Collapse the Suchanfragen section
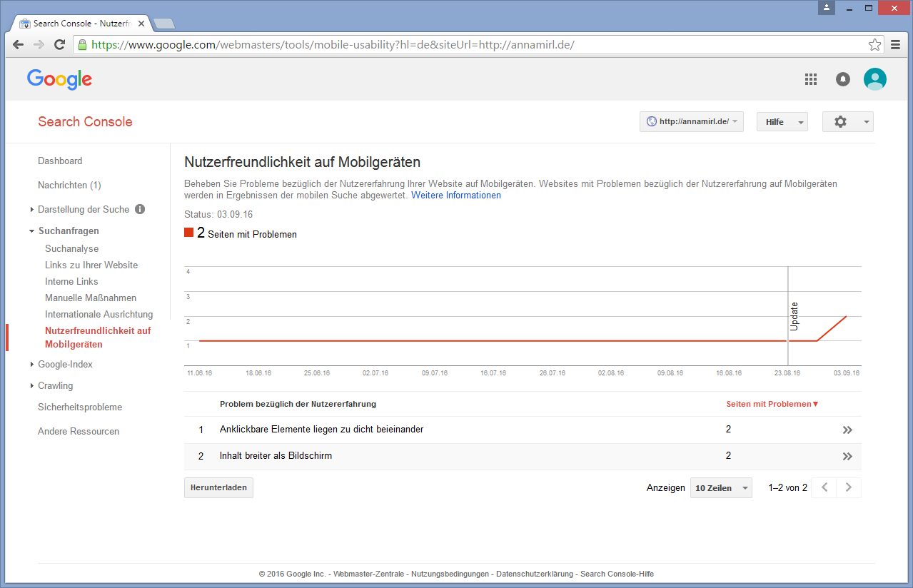Screen dimensions: 913x588 [32, 231]
